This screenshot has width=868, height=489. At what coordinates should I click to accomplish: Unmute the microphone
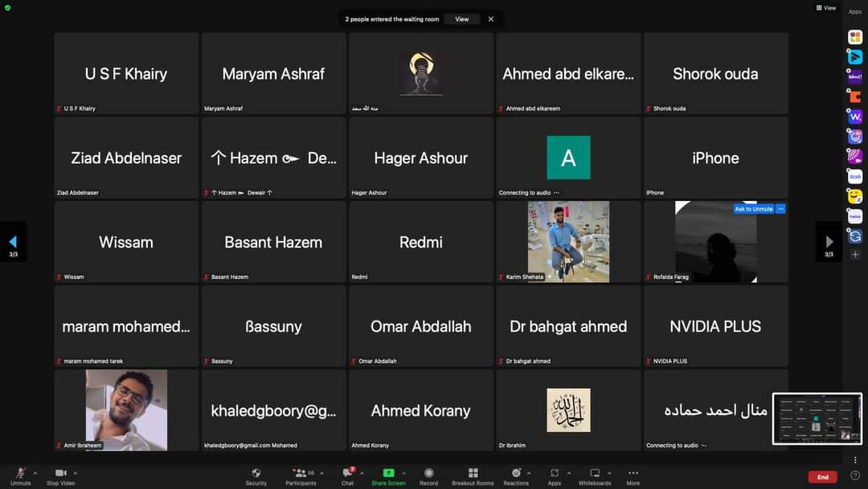pyautogui.click(x=20, y=475)
